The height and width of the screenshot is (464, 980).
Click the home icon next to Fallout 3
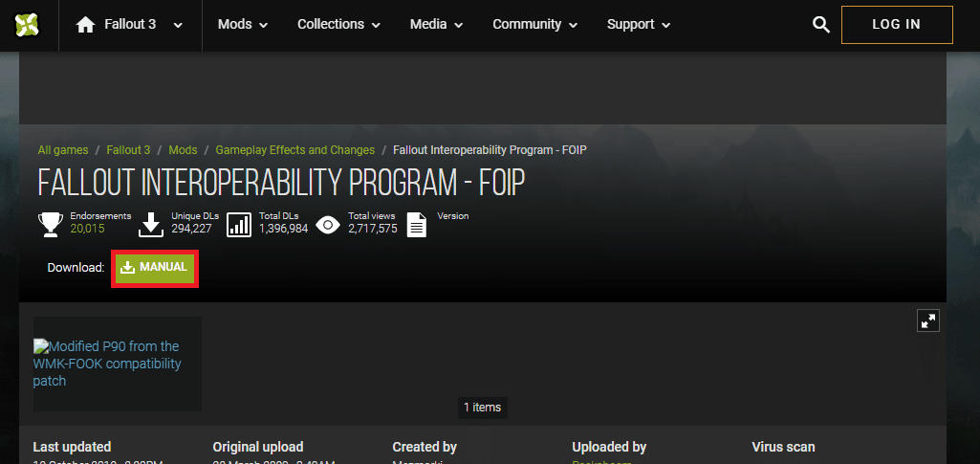click(x=85, y=24)
